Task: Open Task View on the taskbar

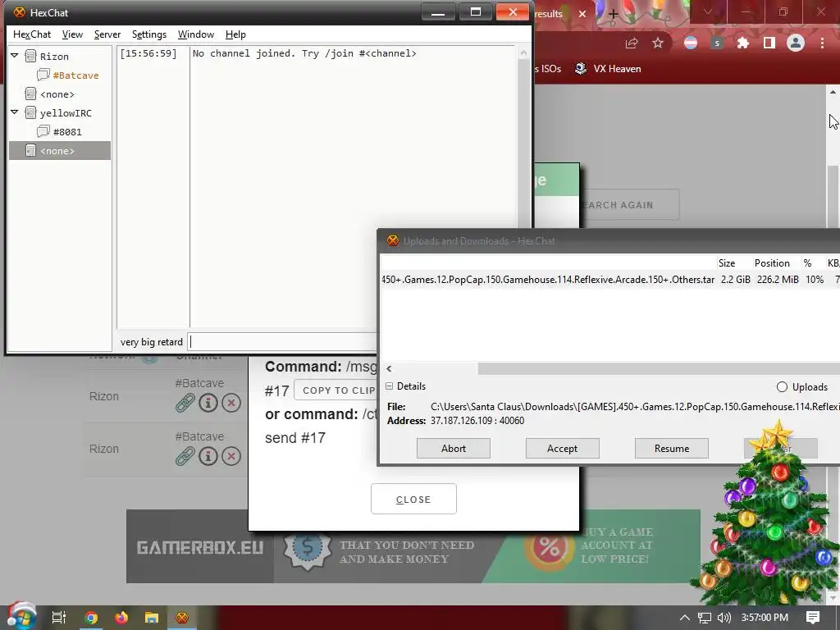Action: 59,618
